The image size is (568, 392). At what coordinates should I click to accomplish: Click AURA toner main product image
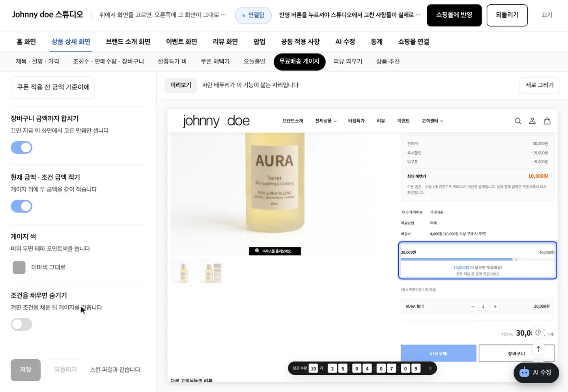coord(275,193)
